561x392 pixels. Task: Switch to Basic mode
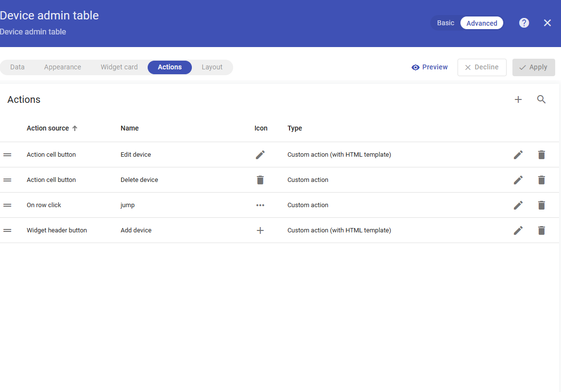[445, 23]
